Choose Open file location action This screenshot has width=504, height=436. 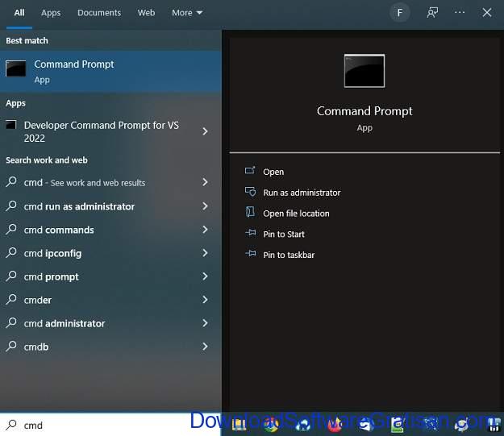click(x=296, y=214)
